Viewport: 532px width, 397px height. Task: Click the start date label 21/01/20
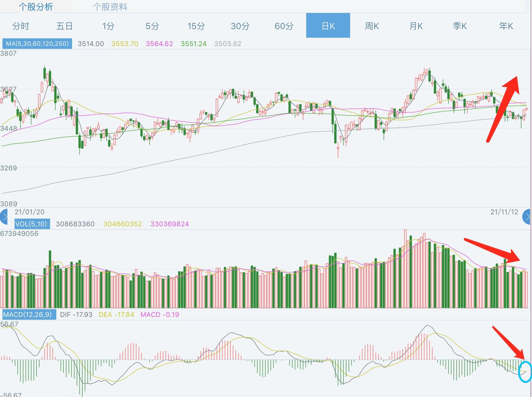(x=30, y=212)
